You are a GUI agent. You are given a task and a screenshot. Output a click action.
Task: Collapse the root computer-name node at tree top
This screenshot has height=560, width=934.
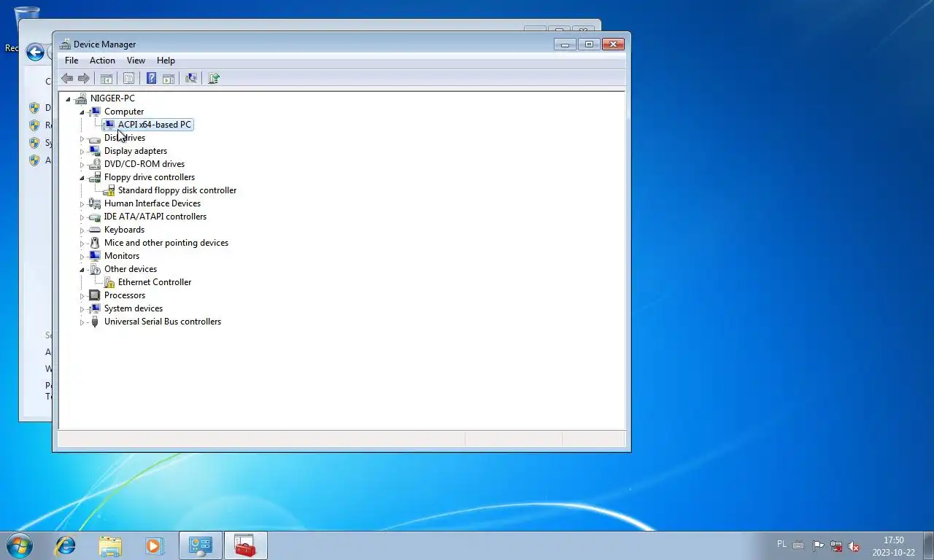click(x=68, y=99)
